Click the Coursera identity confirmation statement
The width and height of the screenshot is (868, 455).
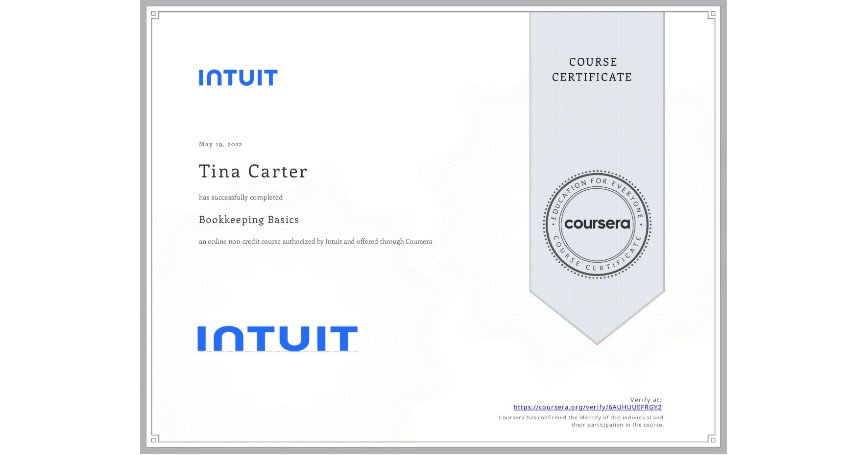(580, 421)
